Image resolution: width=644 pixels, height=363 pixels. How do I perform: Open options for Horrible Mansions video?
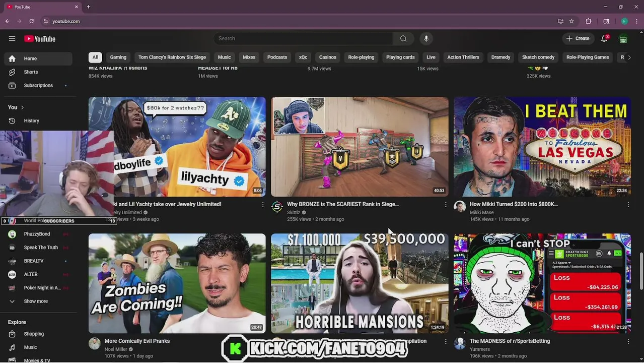coord(446,341)
